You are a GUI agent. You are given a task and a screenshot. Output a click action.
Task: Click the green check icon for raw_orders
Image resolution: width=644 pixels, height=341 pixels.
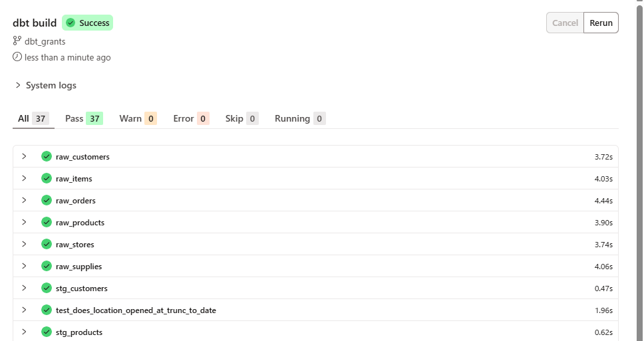(47, 201)
